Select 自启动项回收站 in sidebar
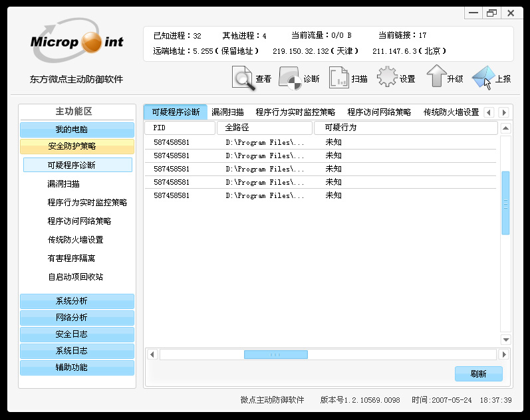The width and height of the screenshot is (530, 420). (x=75, y=277)
